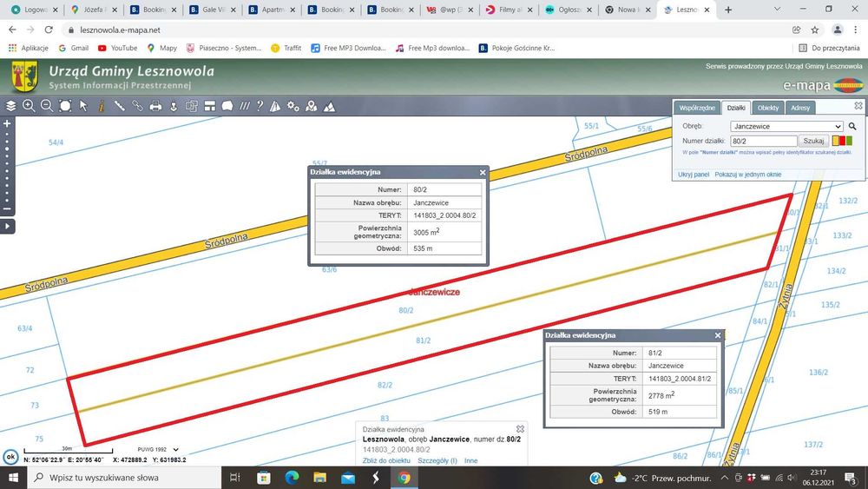This screenshot has width=868, height=489.
Task: Open the gears settings tool
Action: coord(293,106)
